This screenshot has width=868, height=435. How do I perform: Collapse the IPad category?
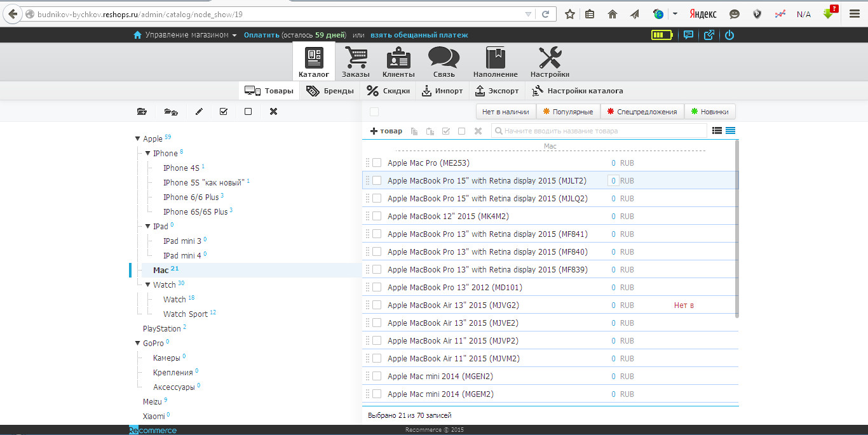[147, 227]
